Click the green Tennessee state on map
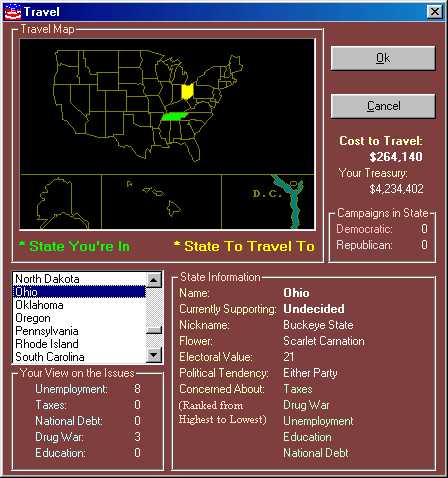 [x=174, y=117]
